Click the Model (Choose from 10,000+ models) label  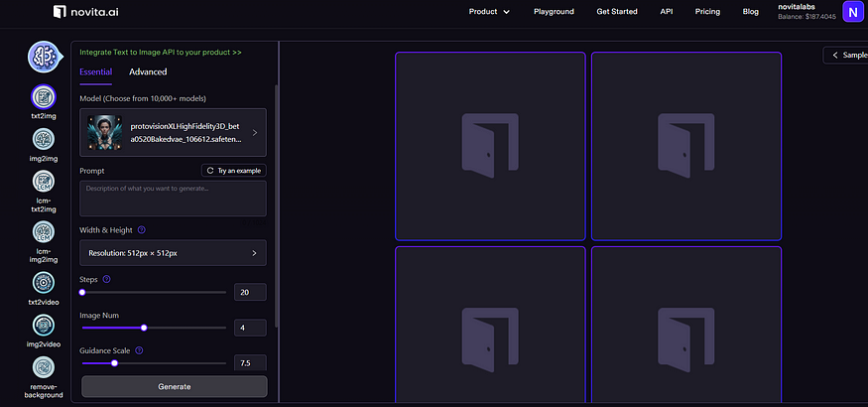143,98
